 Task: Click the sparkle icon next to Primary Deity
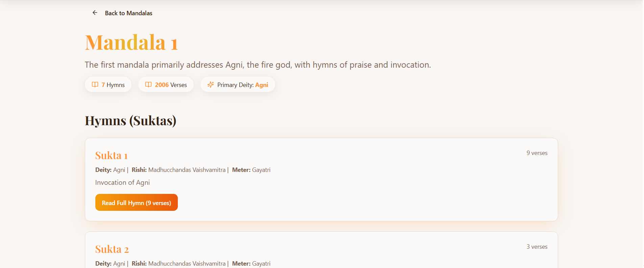coord(211,85)
